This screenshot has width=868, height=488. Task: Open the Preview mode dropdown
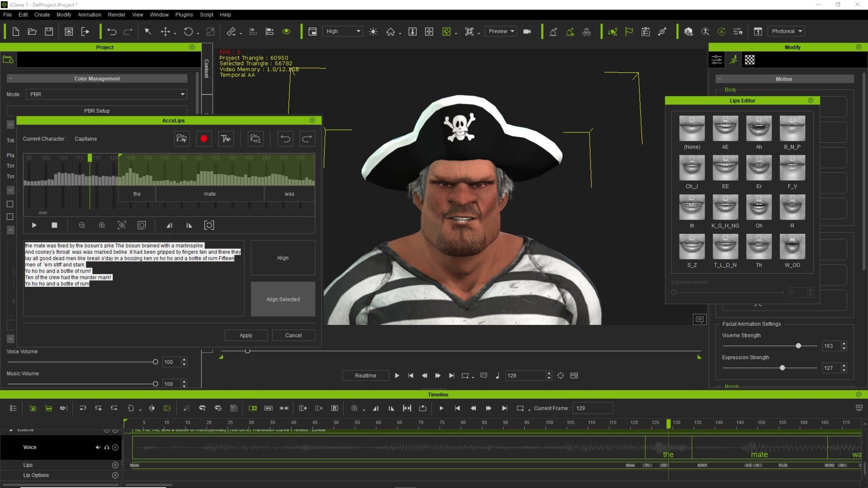point(501,31)
